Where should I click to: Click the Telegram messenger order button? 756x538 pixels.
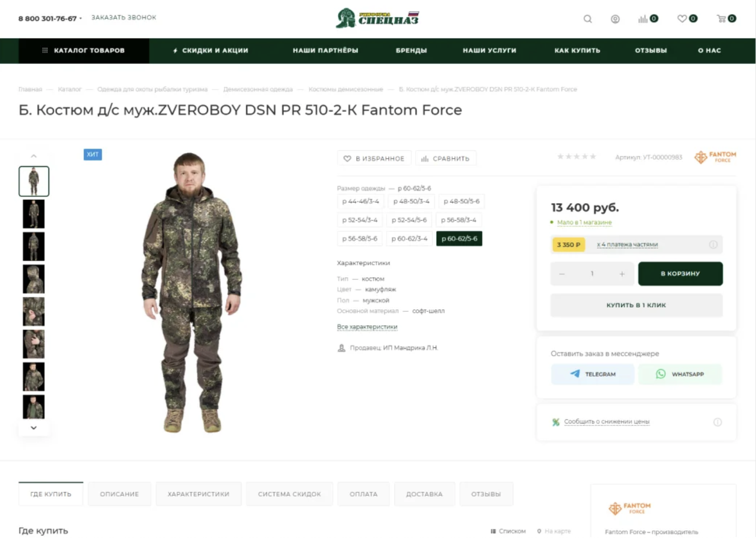tap(592, 374)
